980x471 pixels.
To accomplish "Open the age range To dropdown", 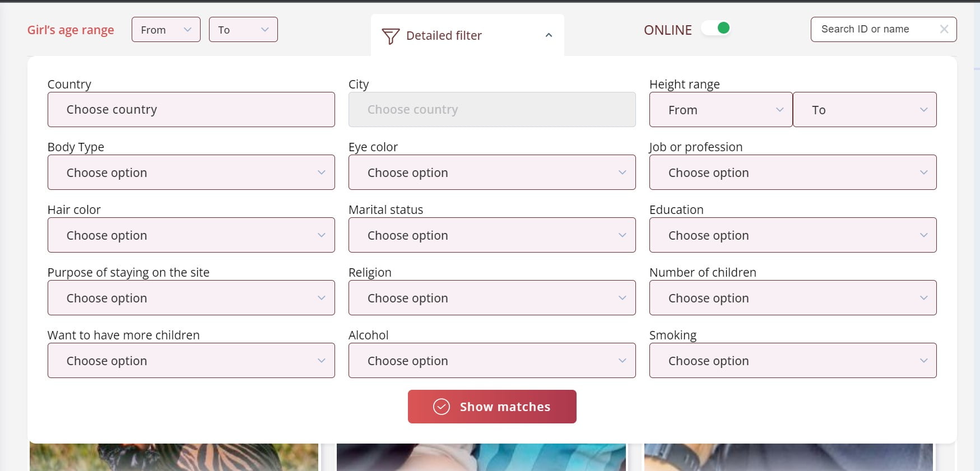I will tap(243, 30).
